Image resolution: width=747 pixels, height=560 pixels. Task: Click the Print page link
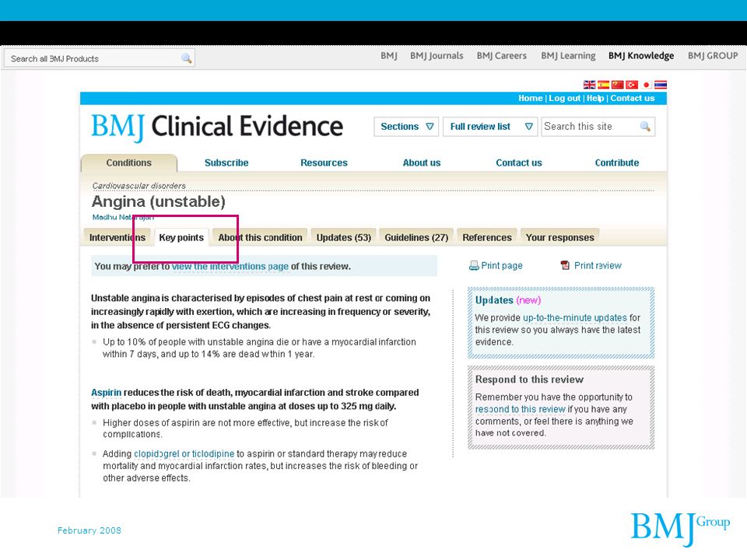(x=502, y=266)
